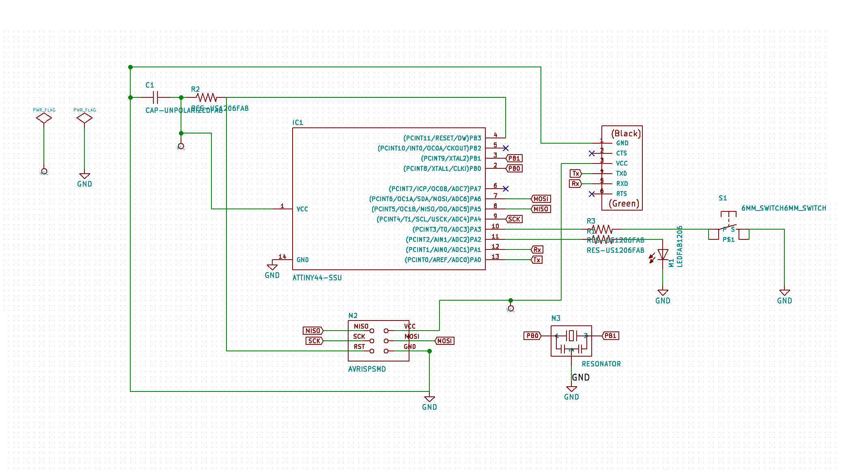Viewport: 868px width, 471px height.
Task: Click the C1 reference text
Action: coord(150,85)
